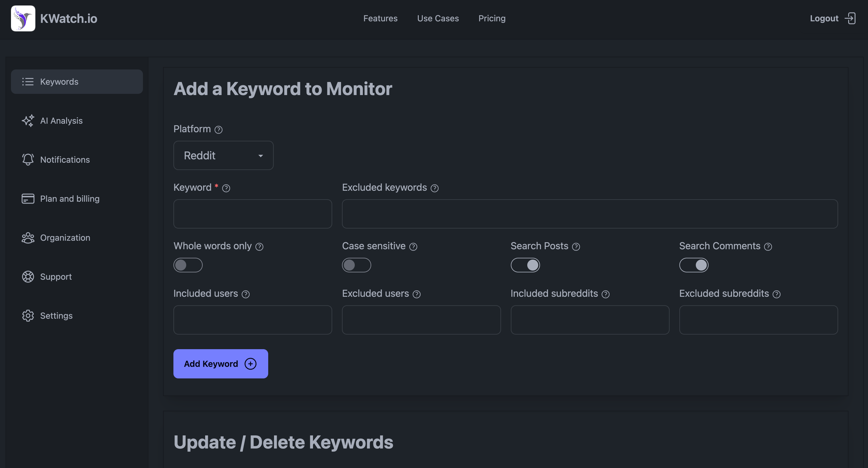Click the Notifications bell icon
Viewport: 868px width, 468px height.
(x=28, y=159)
